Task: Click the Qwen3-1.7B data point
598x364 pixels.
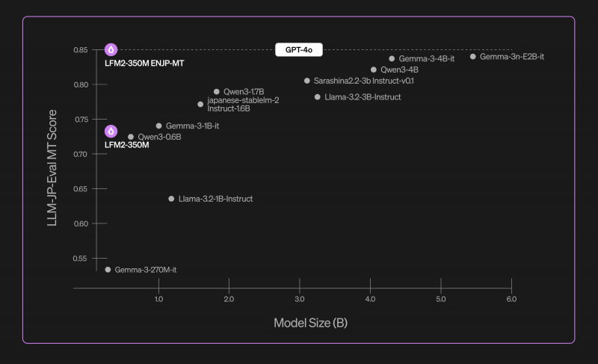Action: tap(217, 92)
